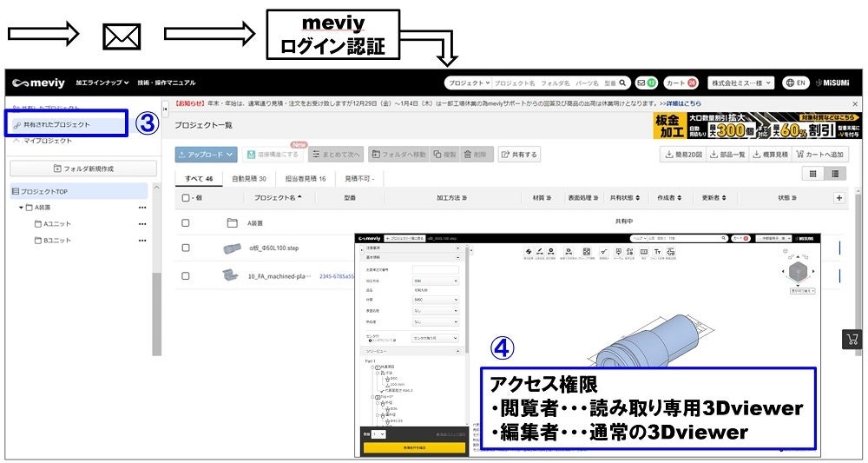868x463 pixels.
Task: Switch to grid view layout
Action: click(x=813, y=174)
